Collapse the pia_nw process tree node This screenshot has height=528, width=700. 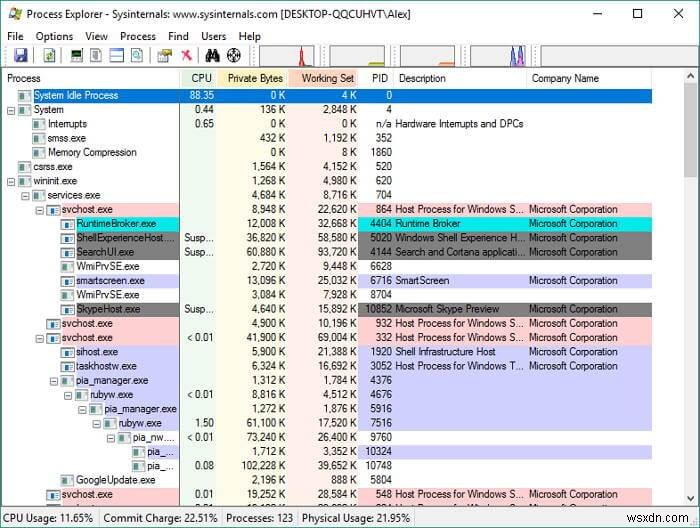point(111,438)
